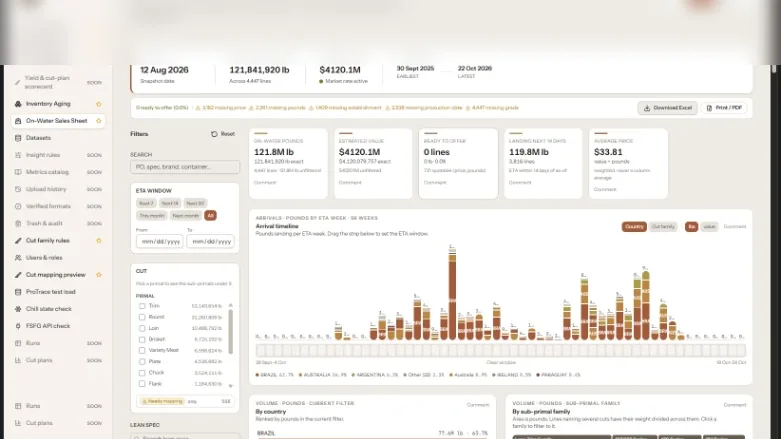Image resolution: width=781 pixels, height=439 pixels.
Task: Open Inventory Aging via its sidebar icon
Action: (18, 104)
